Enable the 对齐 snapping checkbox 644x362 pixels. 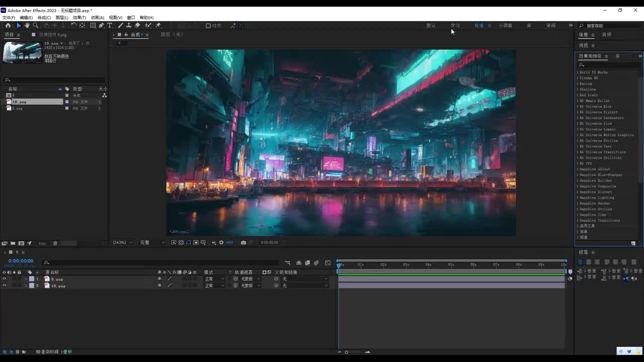[208, 26]
